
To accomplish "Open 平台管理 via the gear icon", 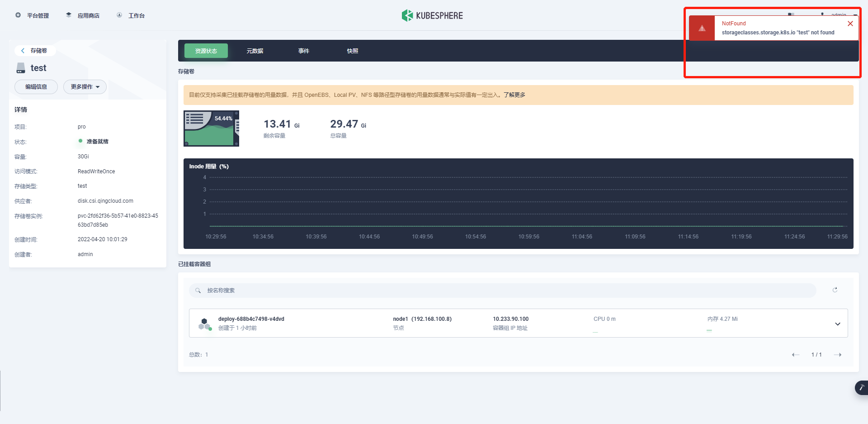I will click(18, 15).
